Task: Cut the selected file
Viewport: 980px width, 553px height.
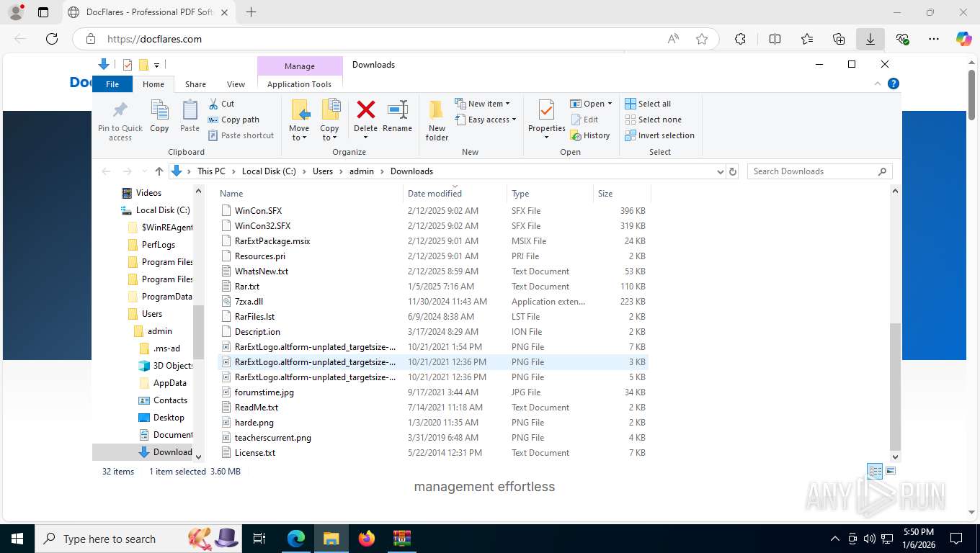Action: [222, 104]
